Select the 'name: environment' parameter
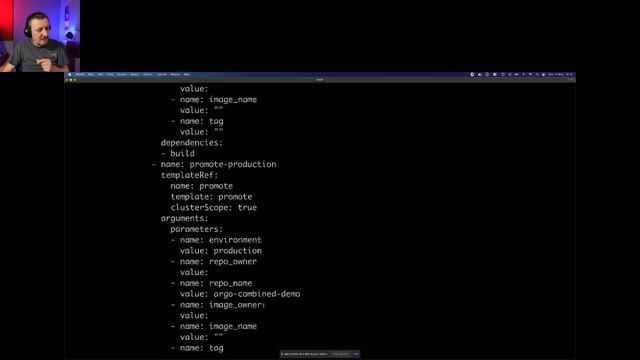Screen dimensions: 640x360 tap(216, 240)
